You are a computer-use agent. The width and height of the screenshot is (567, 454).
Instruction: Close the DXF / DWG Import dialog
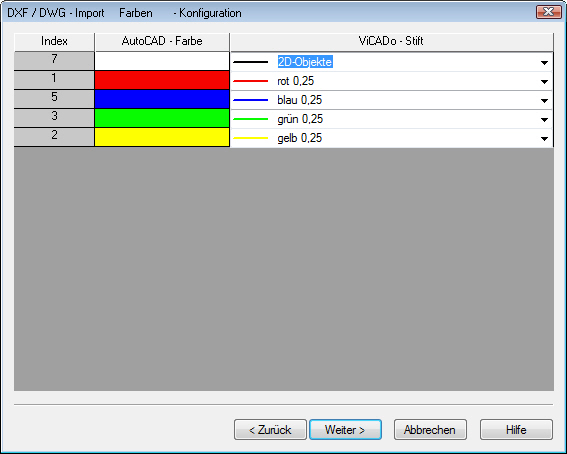point(548,12)
